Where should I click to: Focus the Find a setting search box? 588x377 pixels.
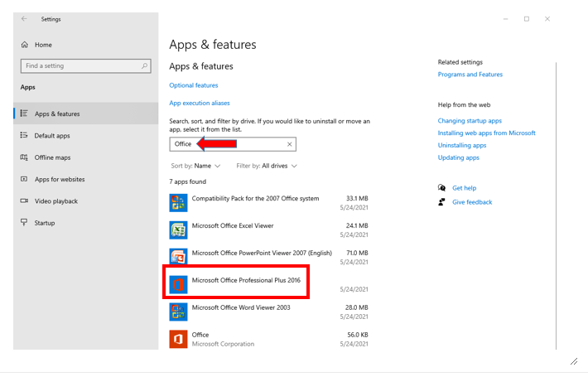click(86, 66)
